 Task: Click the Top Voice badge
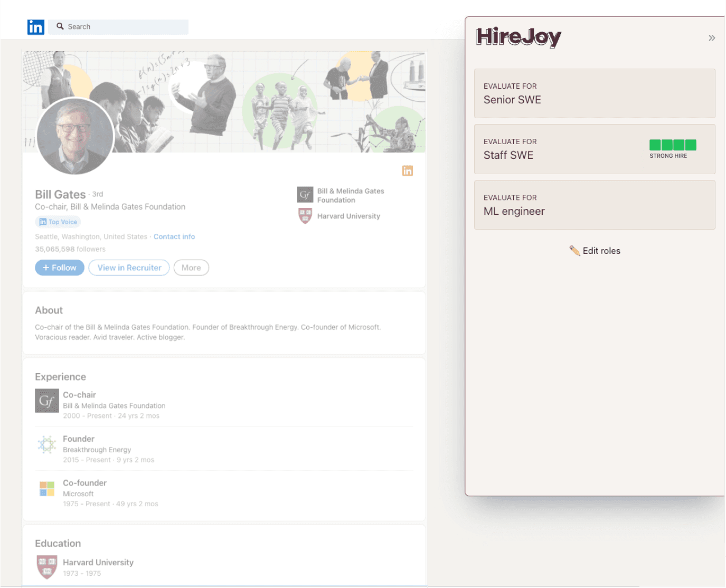(x=58, y=222)
